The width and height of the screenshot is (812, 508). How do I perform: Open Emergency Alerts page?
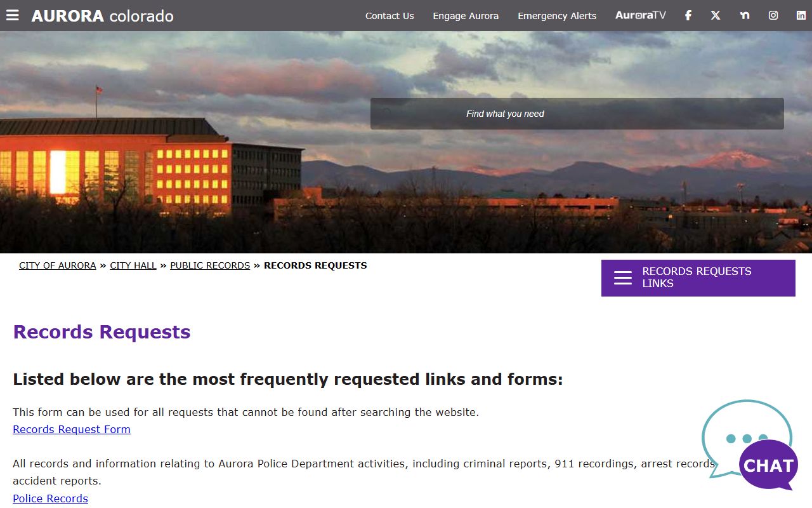(557, 16)
